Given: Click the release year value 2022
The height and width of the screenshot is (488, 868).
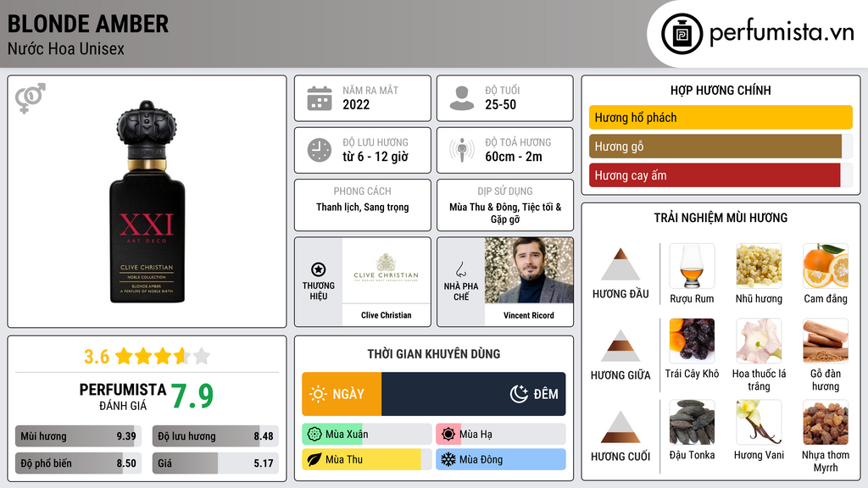Looking at the screenshot, I should point(356,104).
